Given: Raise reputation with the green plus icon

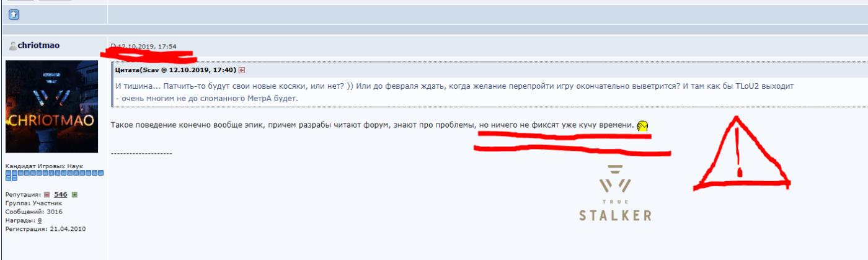Looking at the screenshot, I should [x=74, y=195].
